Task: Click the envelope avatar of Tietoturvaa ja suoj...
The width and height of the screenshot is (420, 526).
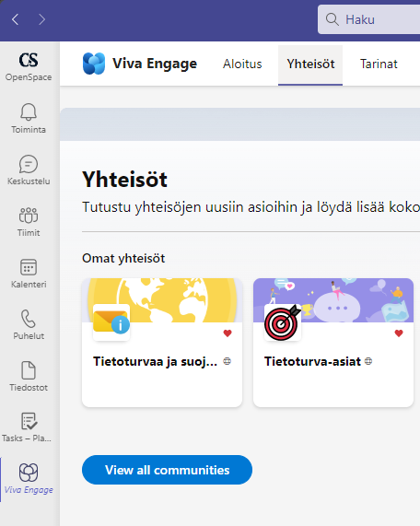Action: click(x=111, y=322)
